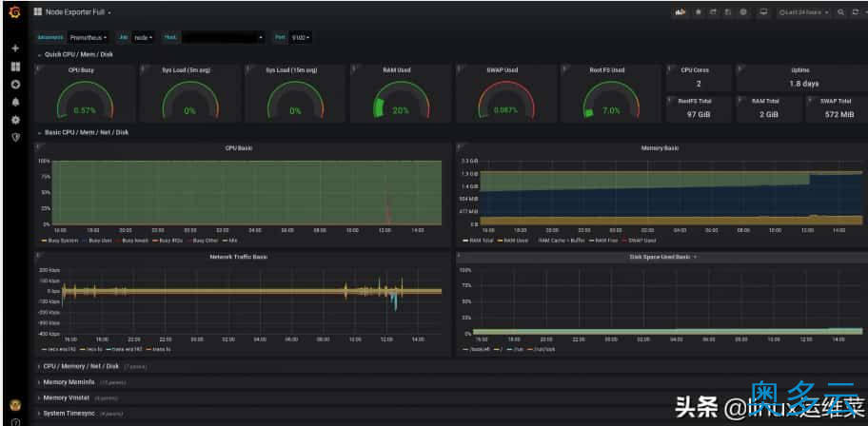
Task: Star this dashboard as favorite
Action: pyautogui.click(x=699, y=11)
